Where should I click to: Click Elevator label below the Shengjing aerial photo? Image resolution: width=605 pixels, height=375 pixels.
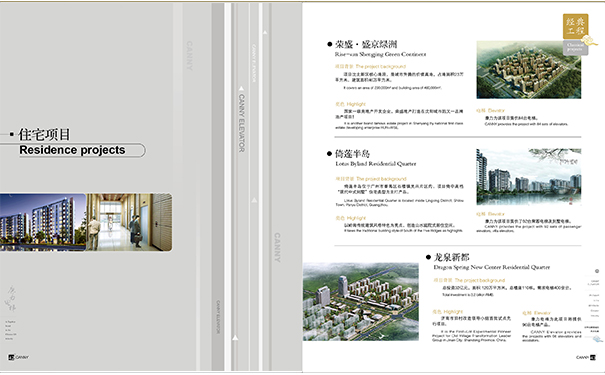click(490, 110)
